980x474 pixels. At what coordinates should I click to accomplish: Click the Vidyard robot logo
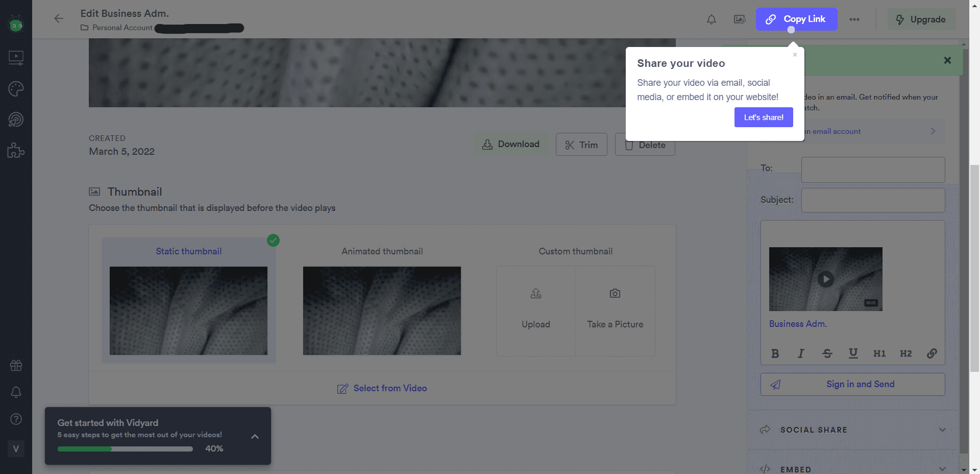[16, 23]
